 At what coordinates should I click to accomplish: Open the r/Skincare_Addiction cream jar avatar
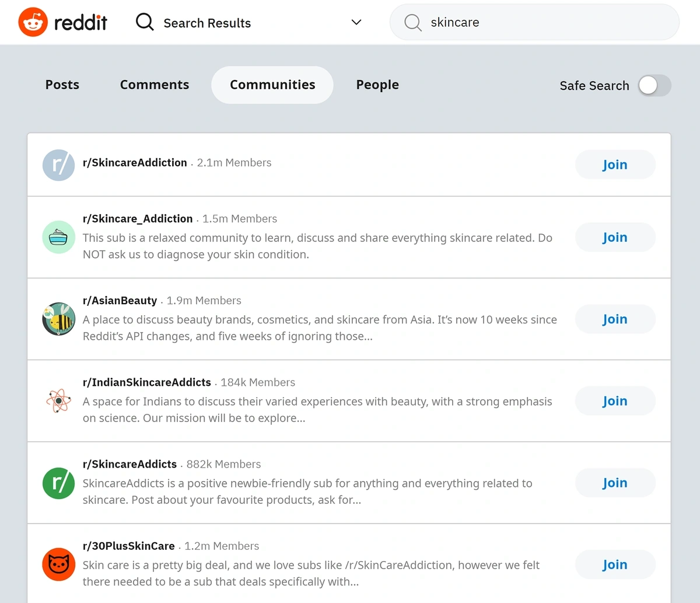coord(59,237)
